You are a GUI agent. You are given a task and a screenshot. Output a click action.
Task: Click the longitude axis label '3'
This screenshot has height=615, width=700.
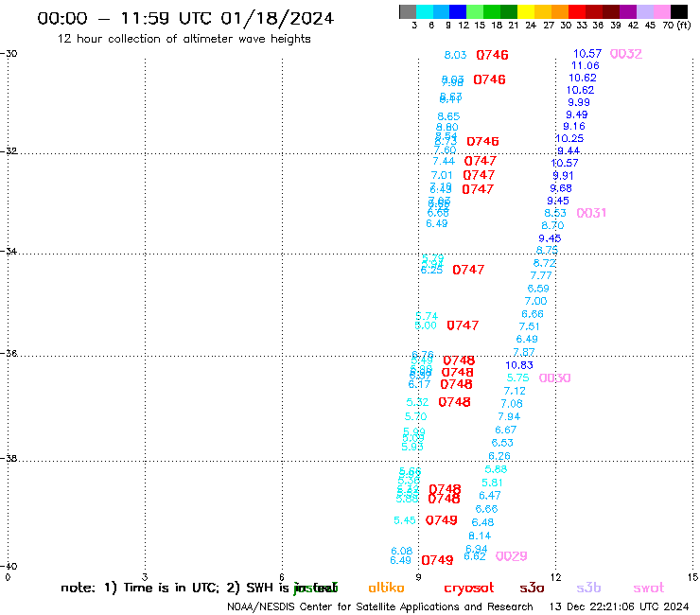tap(145, 577)
